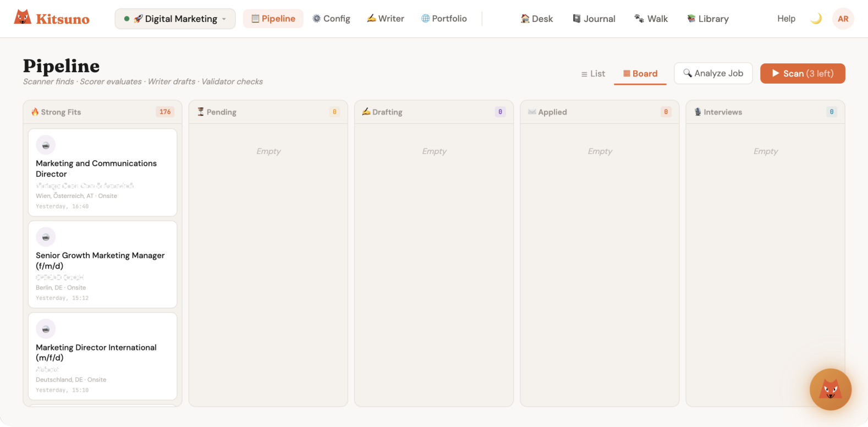Open the Config tab
868x427 pixels.
point(331,19)
